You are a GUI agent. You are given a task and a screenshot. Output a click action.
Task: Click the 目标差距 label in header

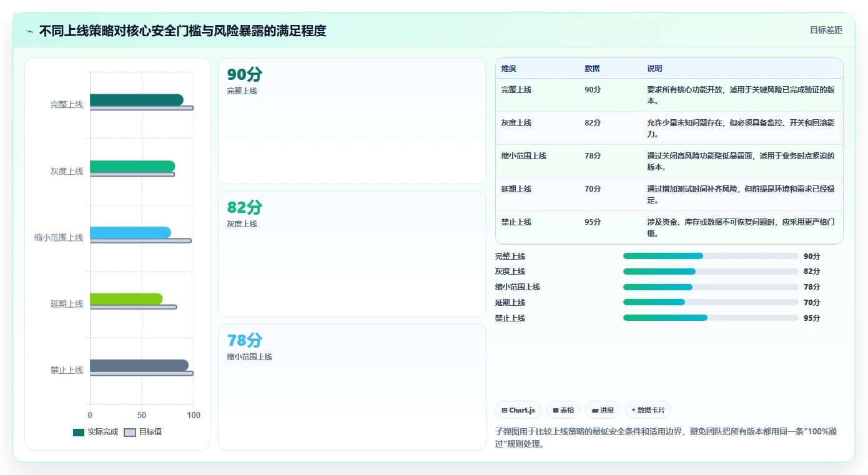click(826, 30)
